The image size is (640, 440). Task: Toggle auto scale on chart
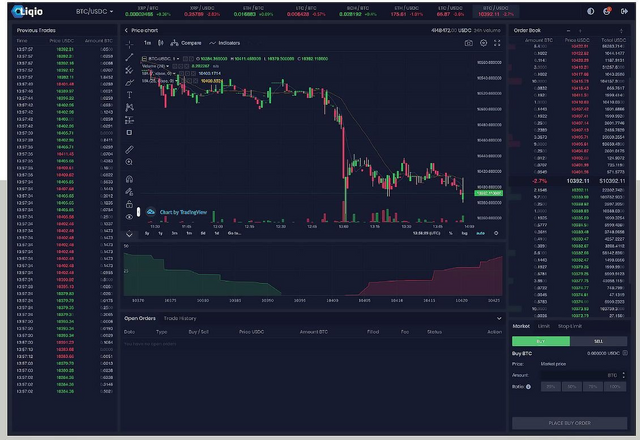[480, 233]
